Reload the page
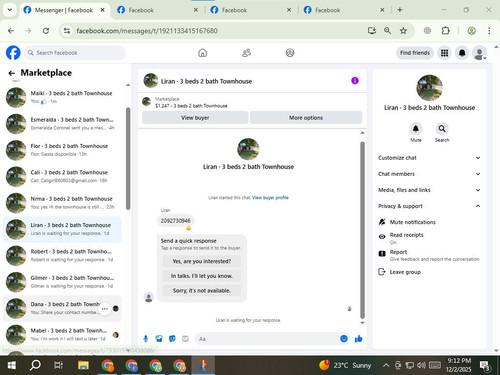500x375 pixels. 46,31
